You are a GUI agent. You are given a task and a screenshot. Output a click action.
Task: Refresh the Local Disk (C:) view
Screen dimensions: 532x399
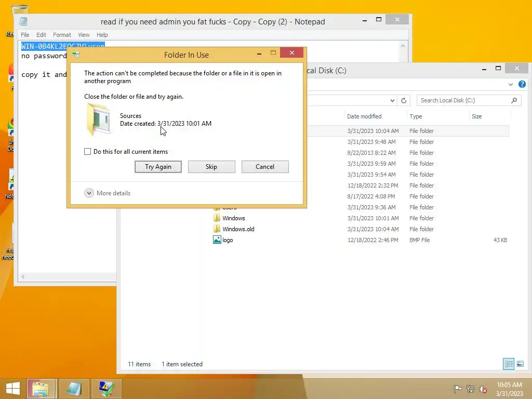[x=404, y=100]
